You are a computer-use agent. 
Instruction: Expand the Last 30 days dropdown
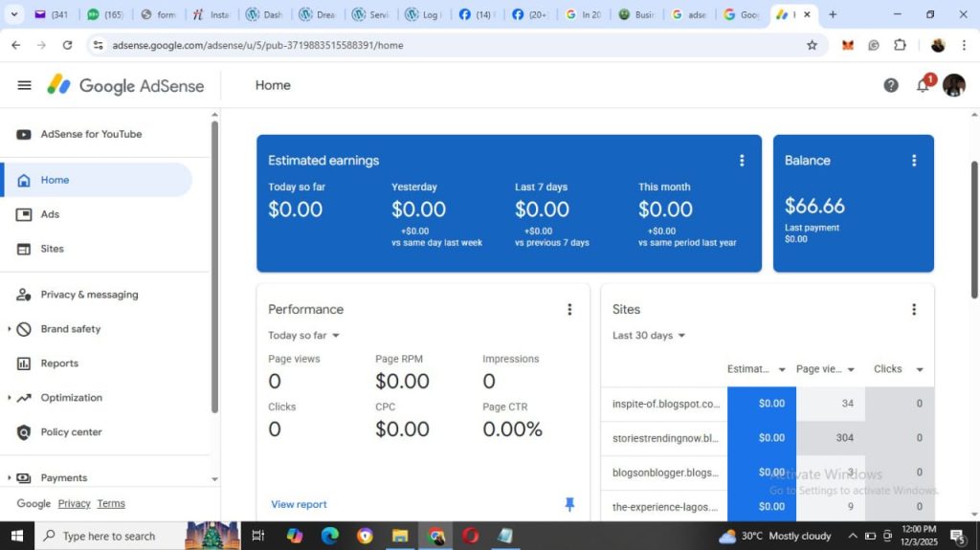649,336
